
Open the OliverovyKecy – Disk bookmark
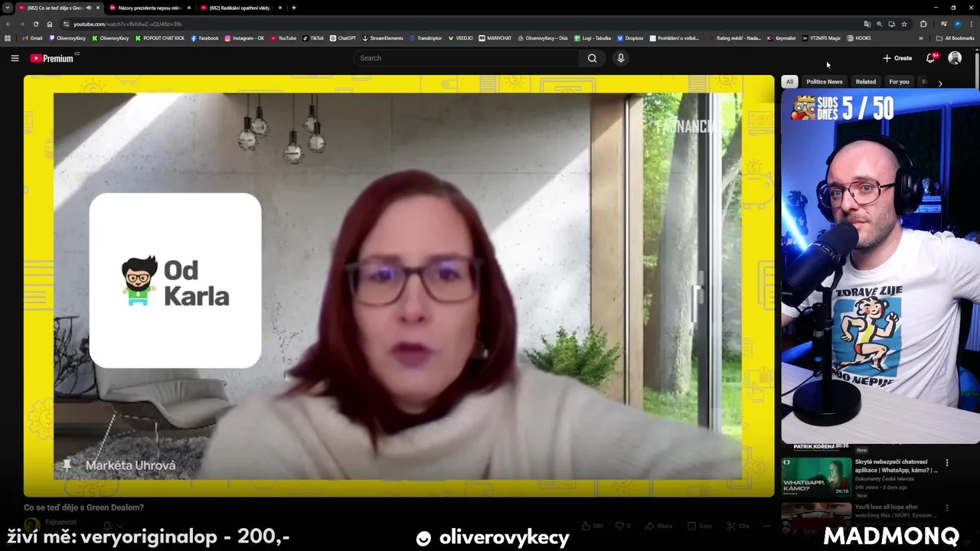(x=543, y=38)
